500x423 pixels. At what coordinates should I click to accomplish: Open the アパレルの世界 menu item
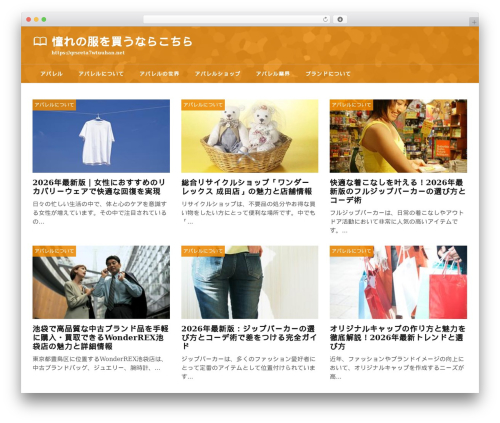(x=159, y=74)
